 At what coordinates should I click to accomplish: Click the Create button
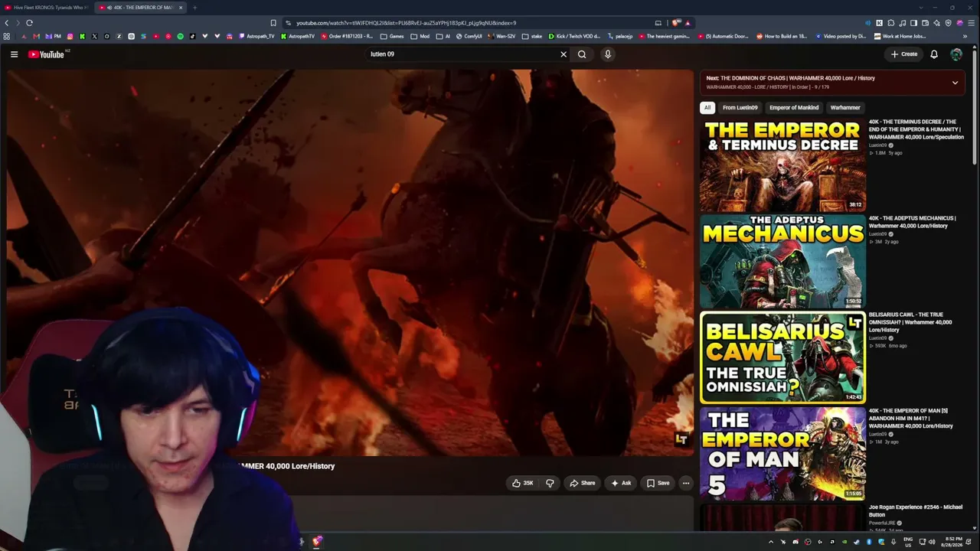(904, 54)
